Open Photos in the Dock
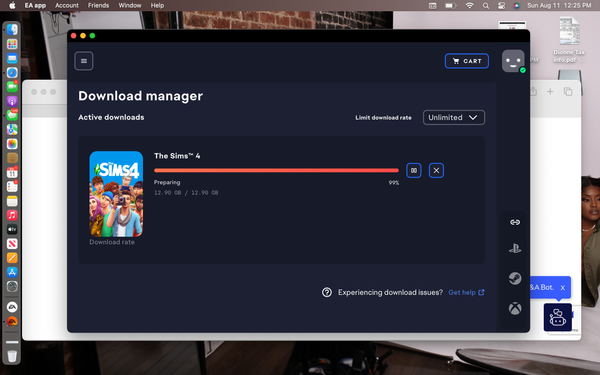 point(12,144)
